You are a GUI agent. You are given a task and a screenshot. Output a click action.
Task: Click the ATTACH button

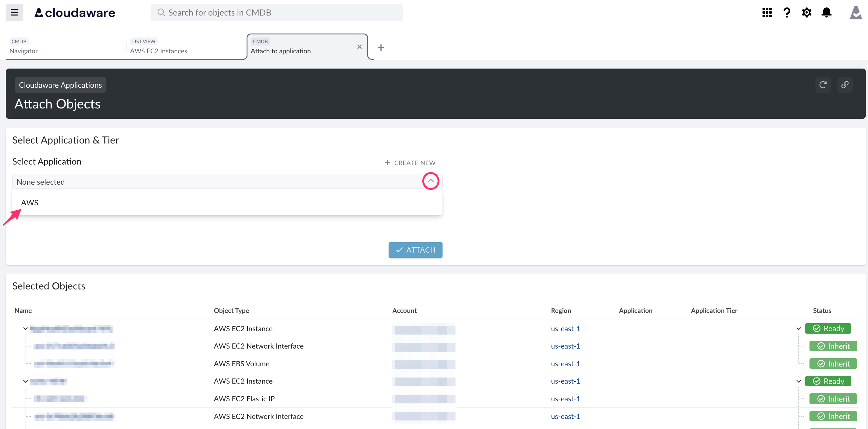tap(415, 250)
